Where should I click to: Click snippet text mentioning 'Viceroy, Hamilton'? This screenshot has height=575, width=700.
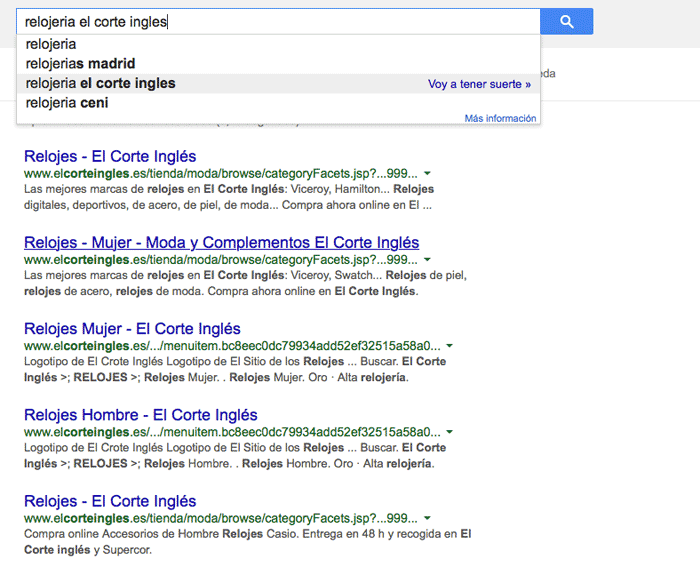[229, 197]
